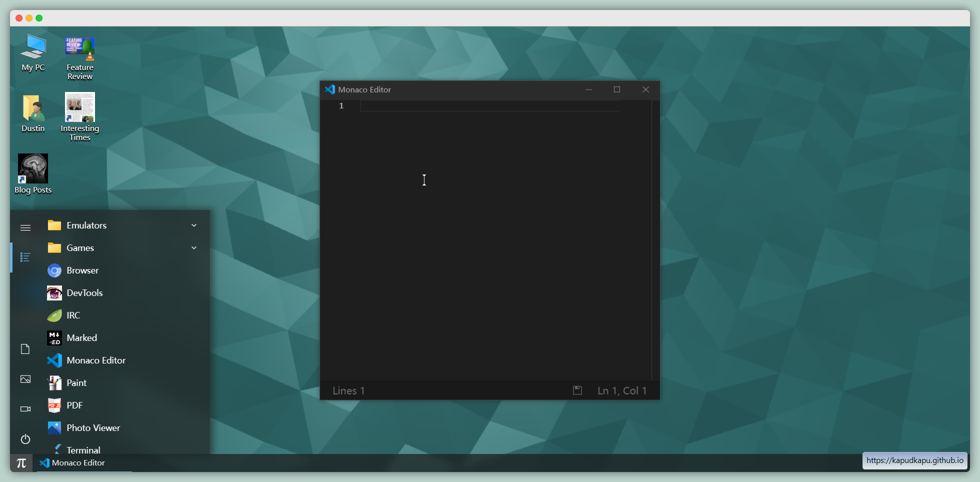Click the Documents icon in start sidebar
Screen dimensions: 980x482
pos(25,349)
